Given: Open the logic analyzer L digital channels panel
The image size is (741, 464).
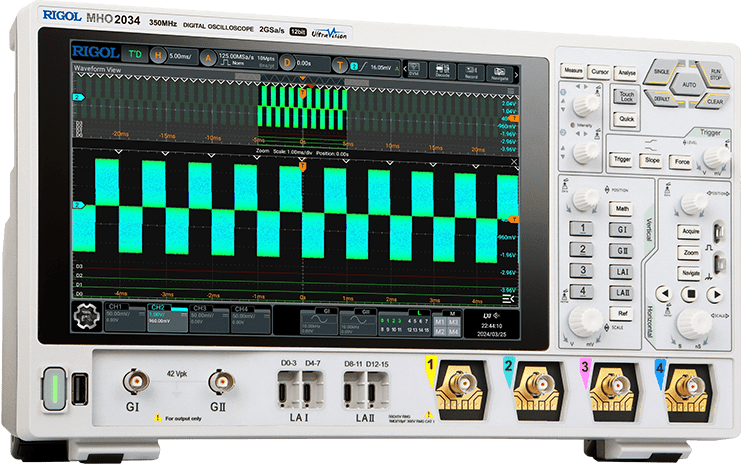Looking at the screenshot, I should [x=405, y=324].
